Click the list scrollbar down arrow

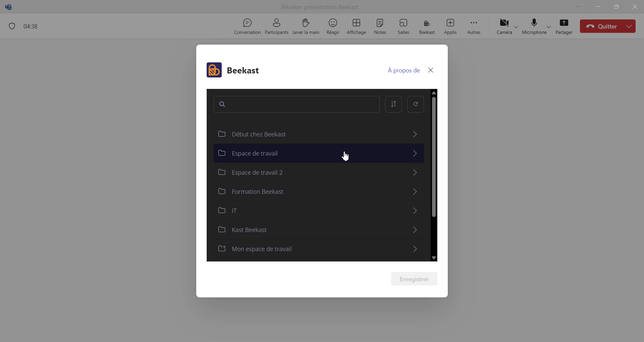pos(434,258)
